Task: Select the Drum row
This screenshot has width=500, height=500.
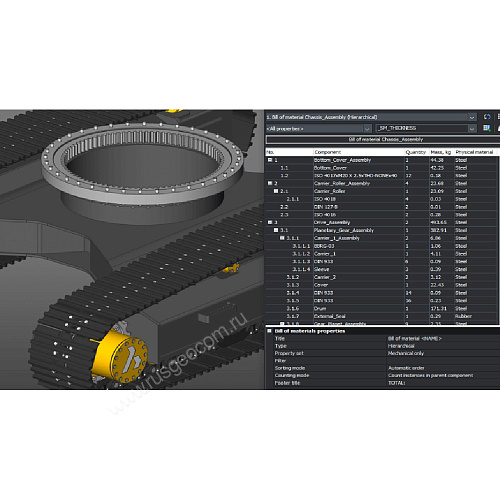Action: tap(382, 308)
